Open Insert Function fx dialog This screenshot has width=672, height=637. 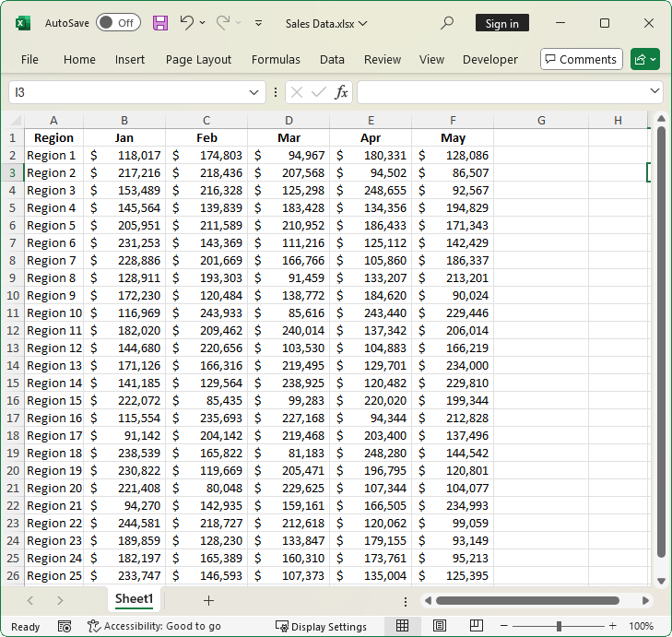[x=341, y=92]
